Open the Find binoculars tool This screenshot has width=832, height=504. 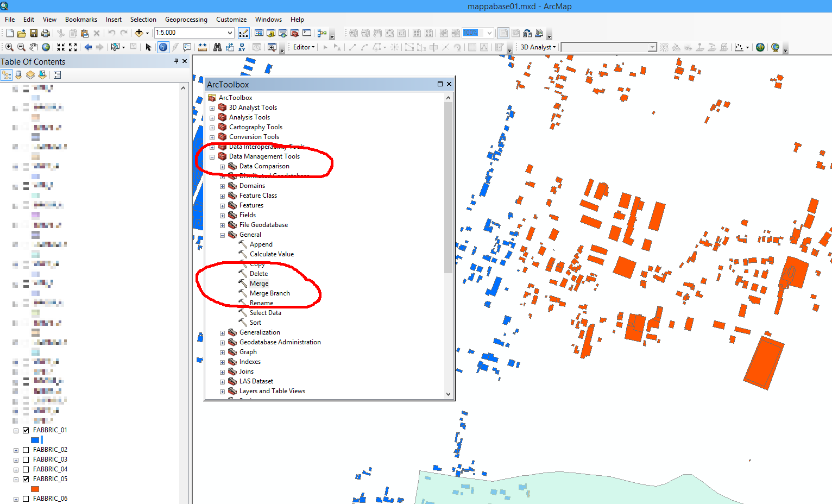[217, 47]
